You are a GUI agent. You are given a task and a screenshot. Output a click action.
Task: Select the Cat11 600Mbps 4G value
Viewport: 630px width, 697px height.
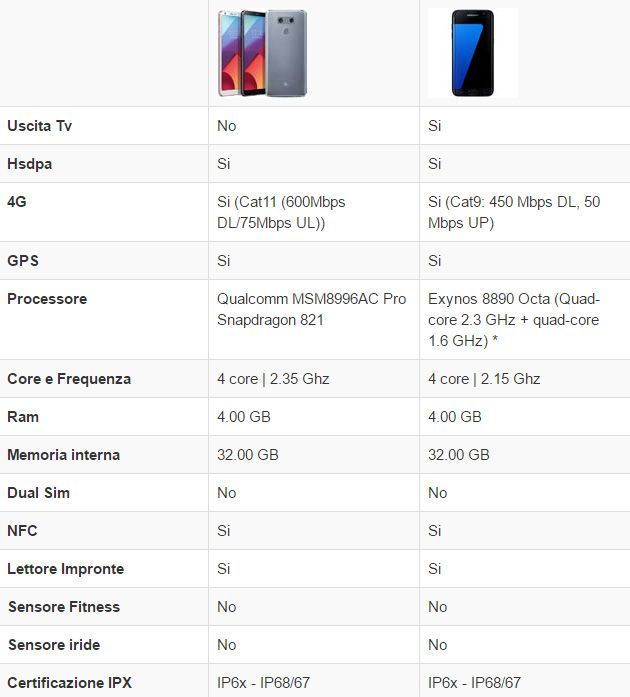tap(281, 212)
